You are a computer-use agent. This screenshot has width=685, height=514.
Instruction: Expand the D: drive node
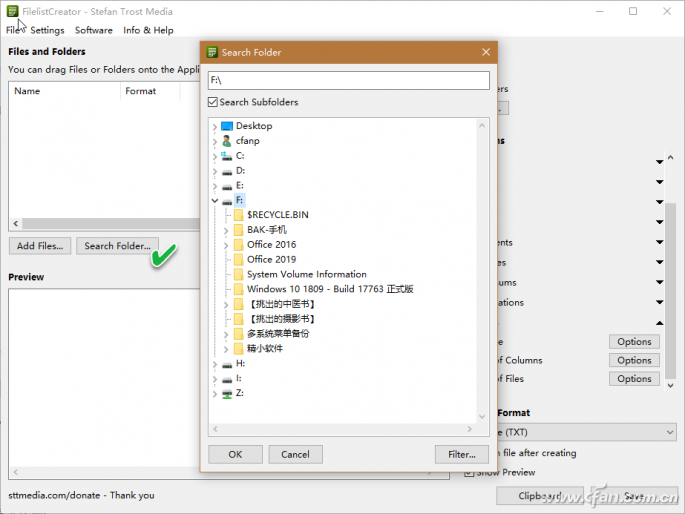point(214,171)
